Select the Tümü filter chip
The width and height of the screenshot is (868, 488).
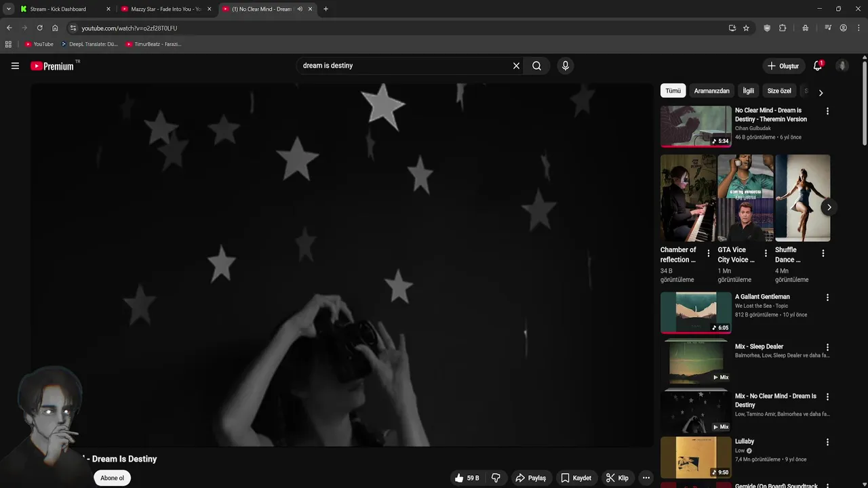pyautogui.click(x=673, y=91)
